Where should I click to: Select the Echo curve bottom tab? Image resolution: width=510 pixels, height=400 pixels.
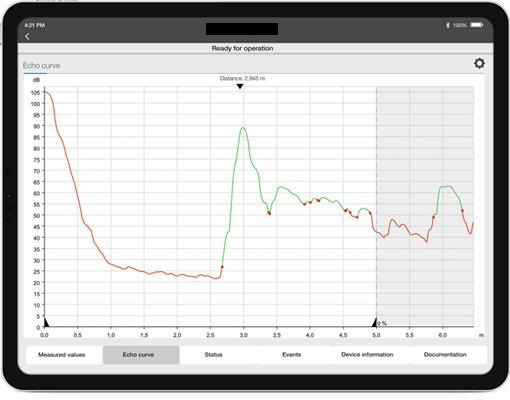click(141, 355)
